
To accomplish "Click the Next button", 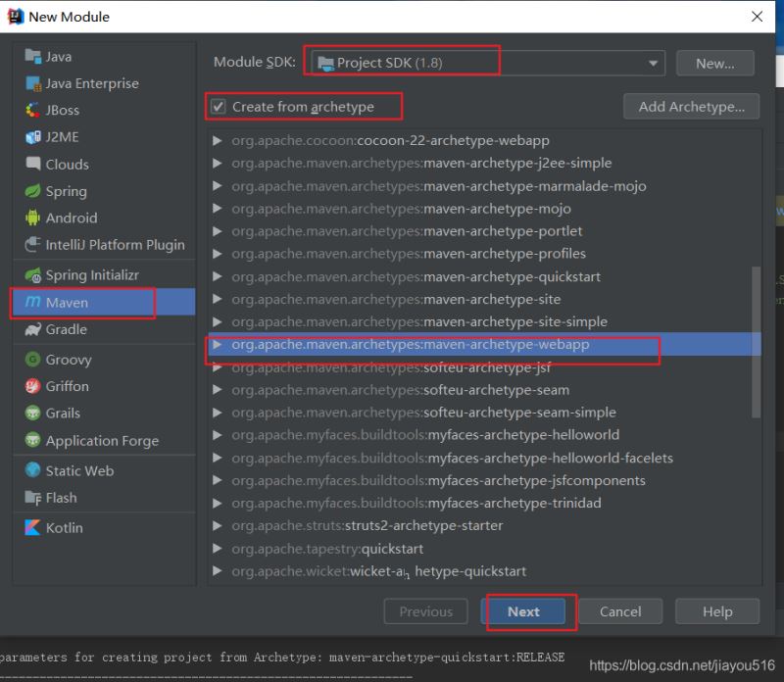I will pos(523,611).
